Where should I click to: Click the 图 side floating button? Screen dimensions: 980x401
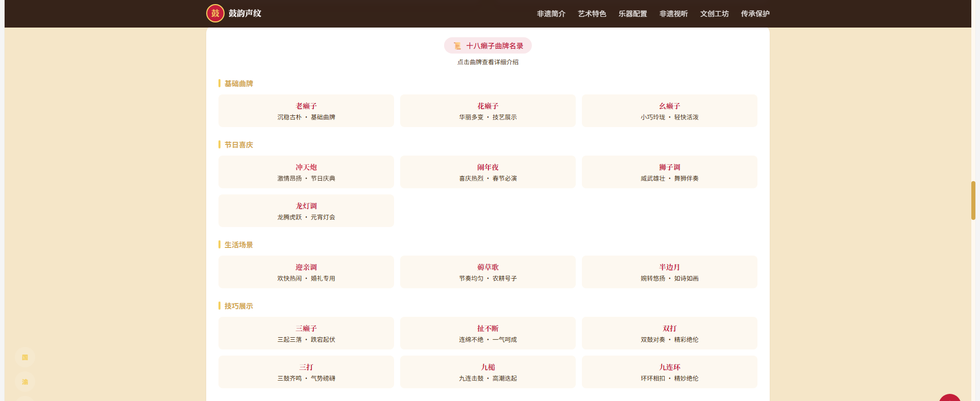coord(24,357)
